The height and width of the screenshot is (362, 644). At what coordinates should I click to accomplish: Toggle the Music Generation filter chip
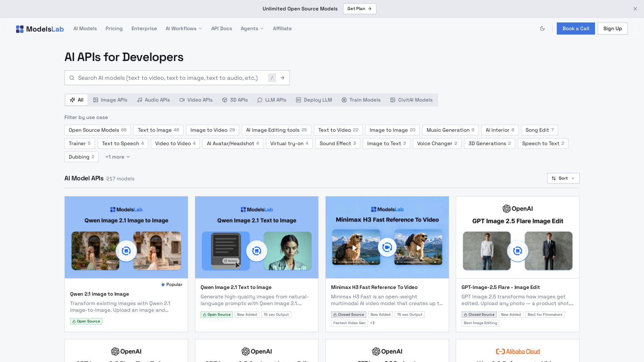(x=450, y=130)
